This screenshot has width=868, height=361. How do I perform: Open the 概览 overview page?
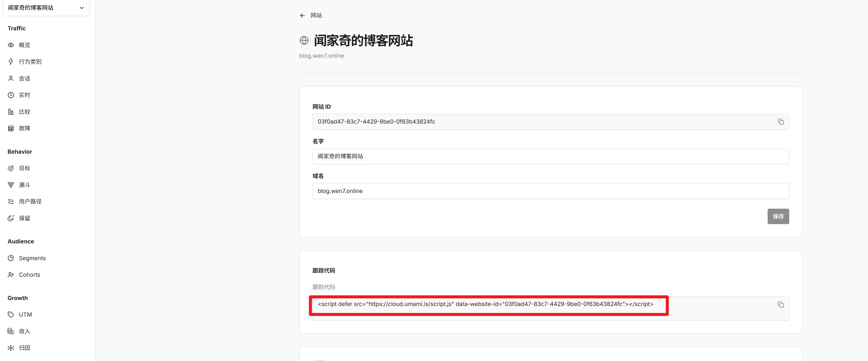(24, 45)
